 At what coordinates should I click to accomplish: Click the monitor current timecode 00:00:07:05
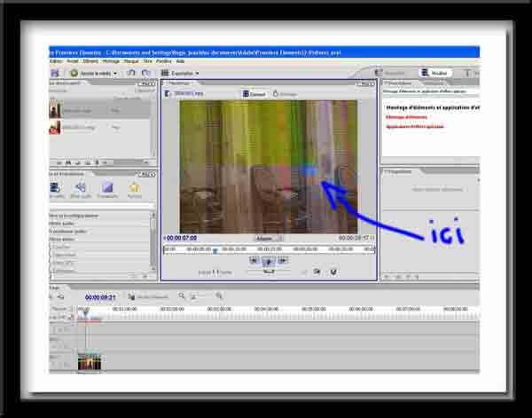(182, 238)
